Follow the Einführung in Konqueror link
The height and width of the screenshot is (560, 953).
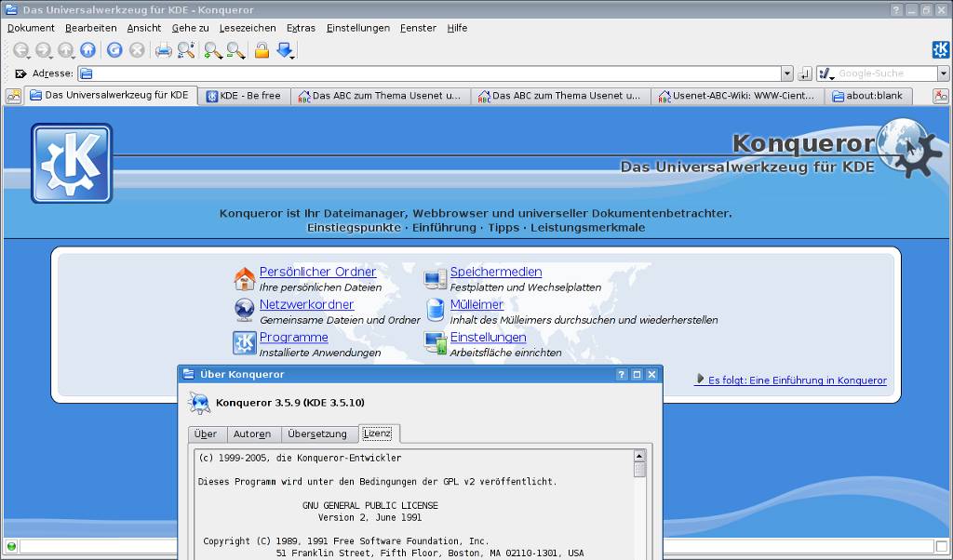tap(797, 380)
